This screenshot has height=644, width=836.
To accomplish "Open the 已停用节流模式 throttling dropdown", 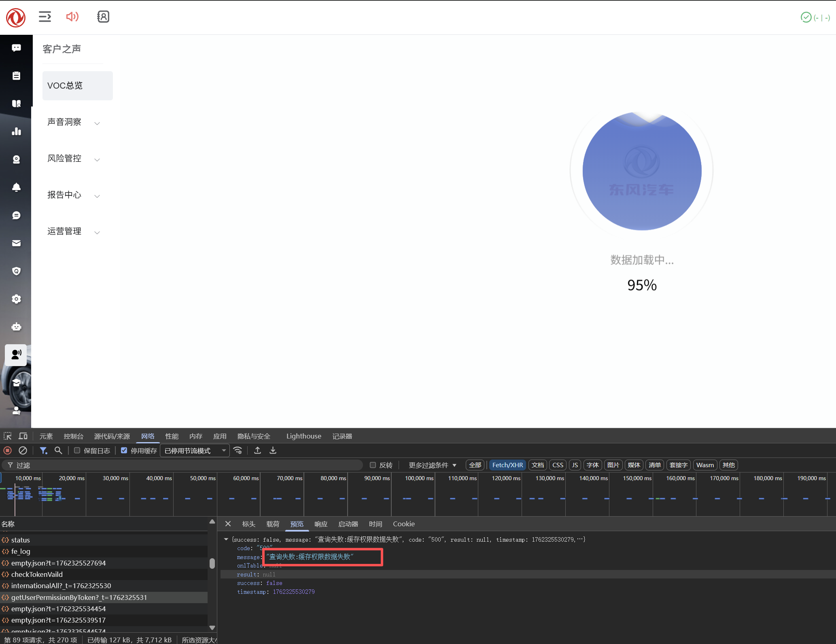I will (195, 451).
